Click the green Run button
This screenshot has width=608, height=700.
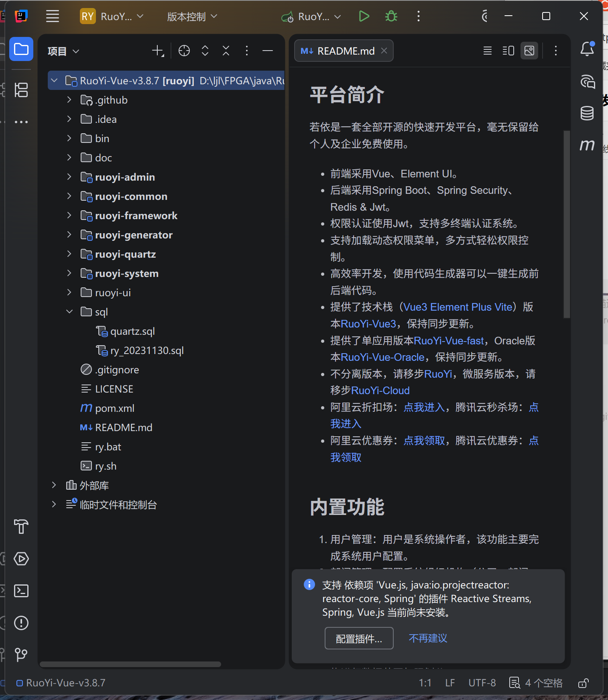click(364, 16)
